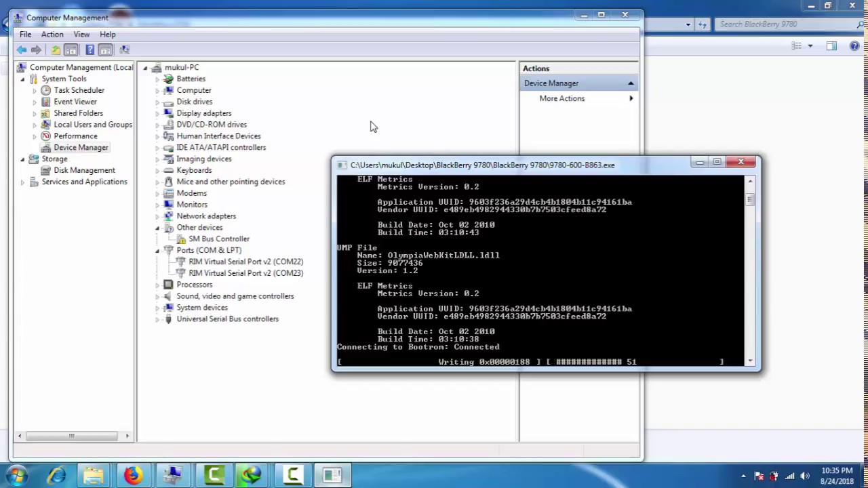Click the Human Interface Devices icon
This screenshot has height=488, width=868.
pyautogui.click(x=168, y=136)
